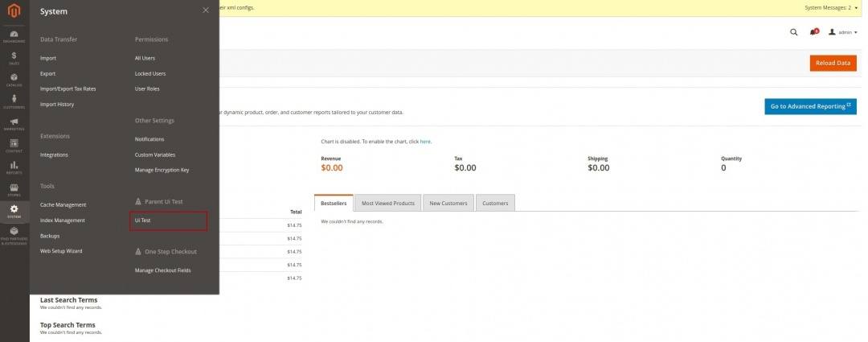Image resolution: width=868 pixels, height=342 pixels.
Task: Open Index Management menu item
Action: pos(63,220)
